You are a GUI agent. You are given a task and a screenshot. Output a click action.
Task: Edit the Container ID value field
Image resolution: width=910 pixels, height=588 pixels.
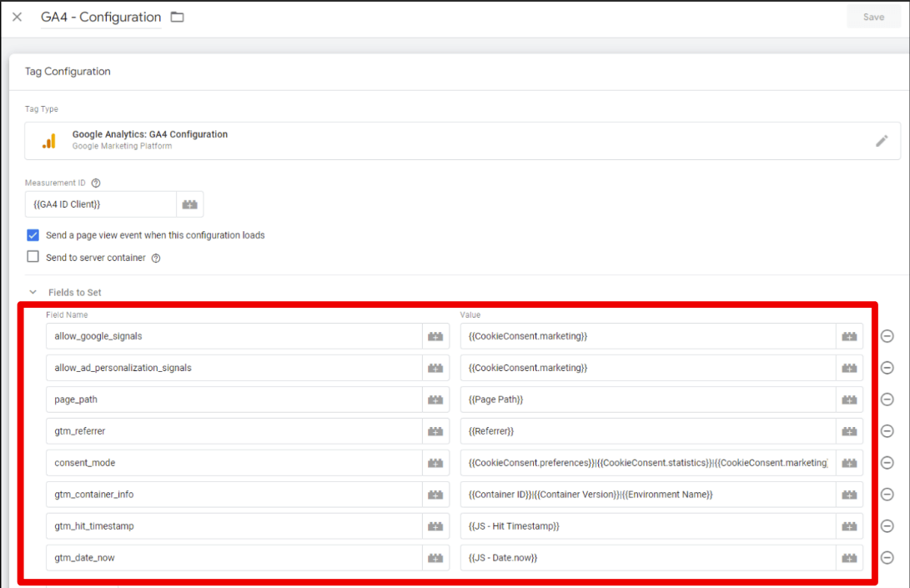[648, 495]
